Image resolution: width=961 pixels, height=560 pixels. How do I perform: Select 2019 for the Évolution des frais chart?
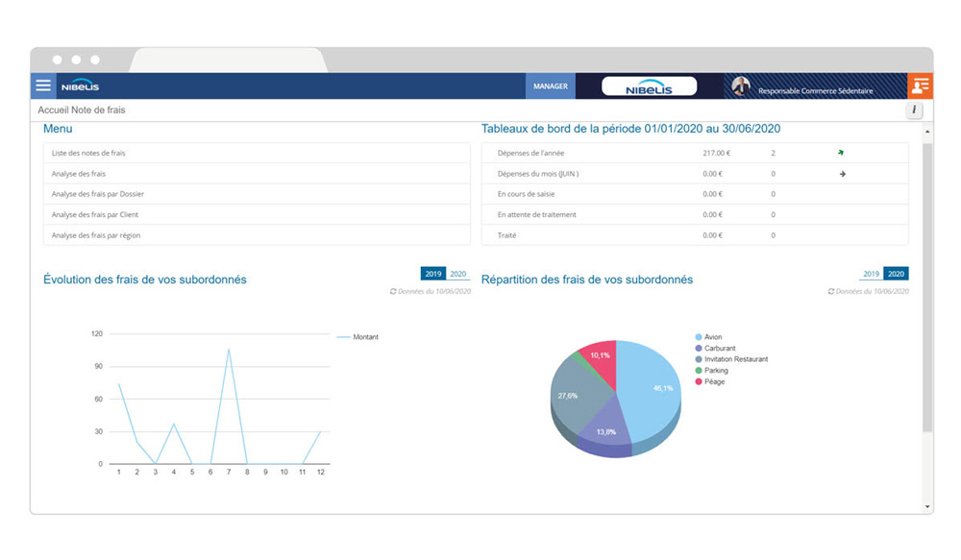433,274
